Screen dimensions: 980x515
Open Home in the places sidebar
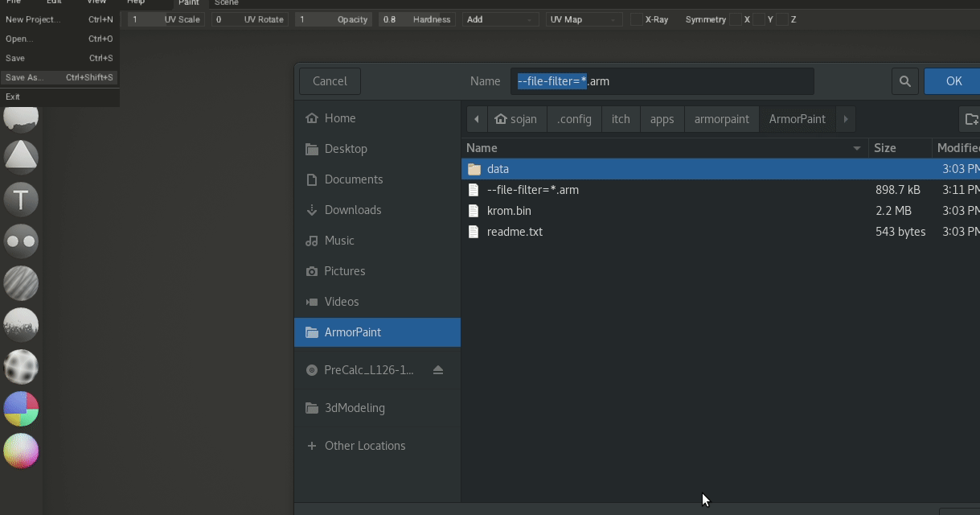tap(377, 118)
